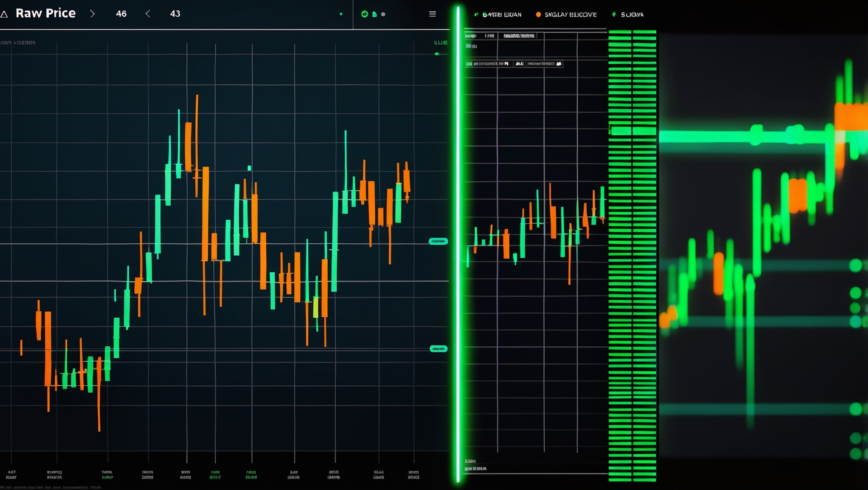Click the forward chevron next to 46
Image resolution: width=868 pixels, height=490 pixels.
click(x=93, y=14)
